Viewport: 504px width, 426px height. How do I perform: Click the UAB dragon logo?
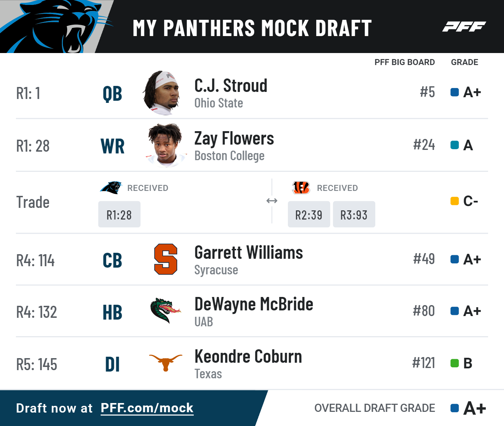pyautogui.click(x=165, y=311)
